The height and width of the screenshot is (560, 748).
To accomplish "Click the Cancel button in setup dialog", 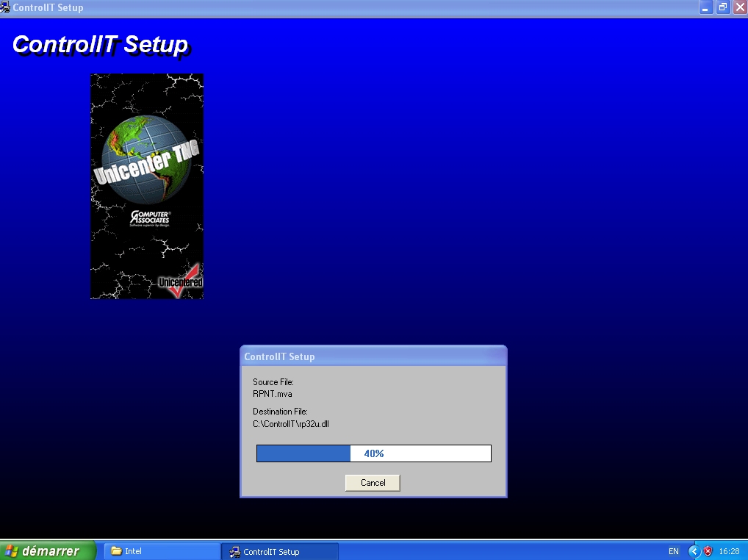I will (373, 483).
